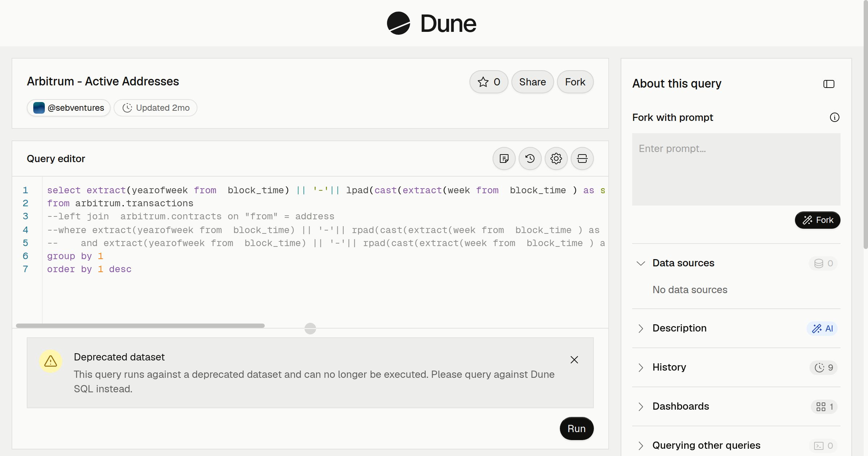868x456 pixels.
Task: Collapse the About this query side panel
Action: pos(829,84)
